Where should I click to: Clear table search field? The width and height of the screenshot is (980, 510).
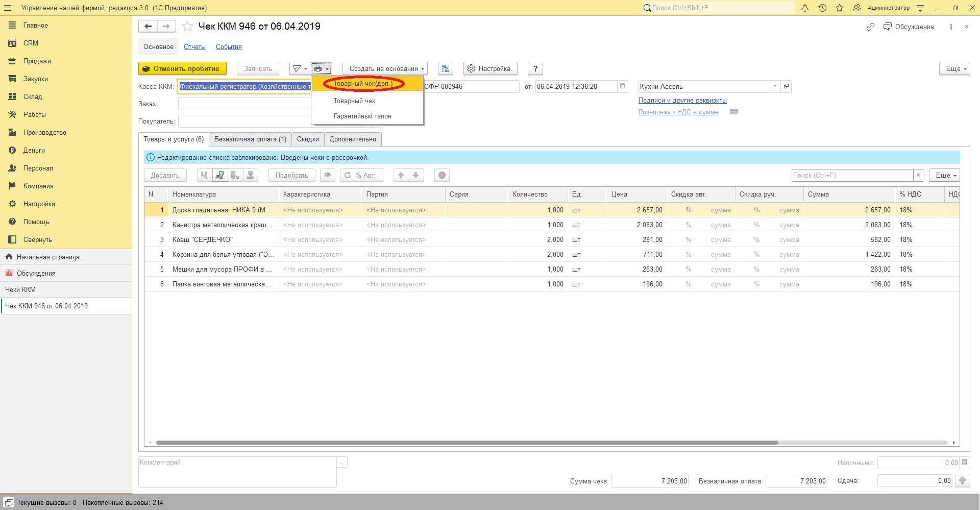pyautogui.click(x=919, y=175)
